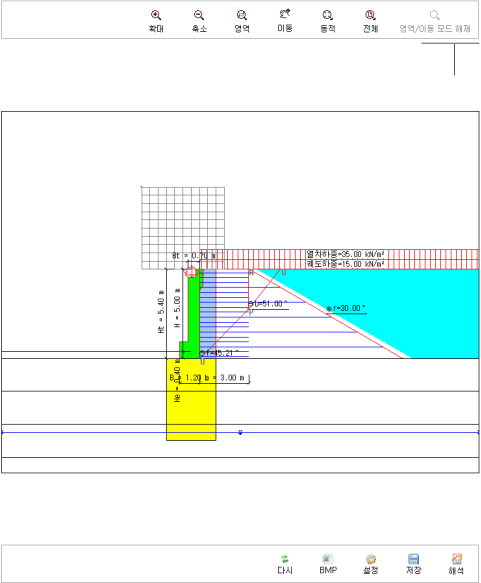
Task: Click the 궤도하중=15.00 kN/m² load label
Action: pos(345,264)
